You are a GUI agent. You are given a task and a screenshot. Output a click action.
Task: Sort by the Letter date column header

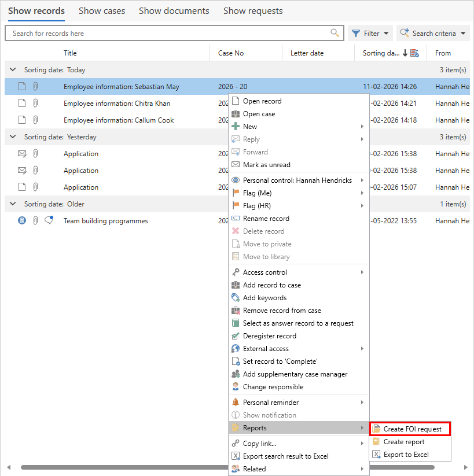click(x=307, y=53)
